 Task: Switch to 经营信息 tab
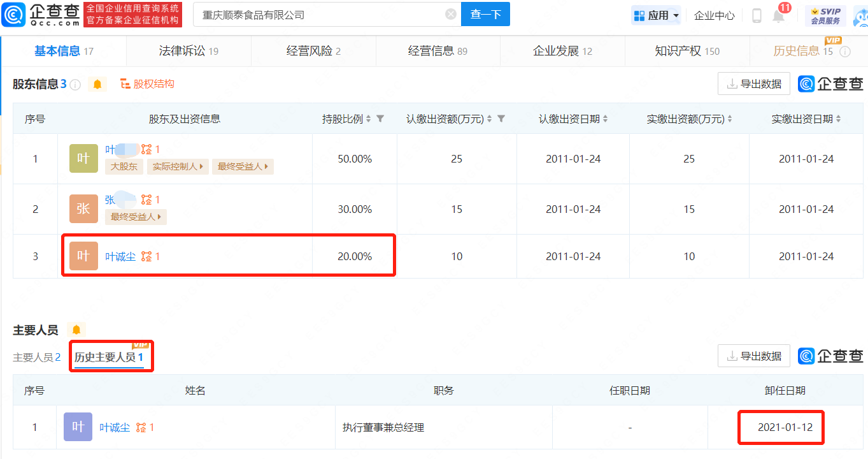coord(438,51)
